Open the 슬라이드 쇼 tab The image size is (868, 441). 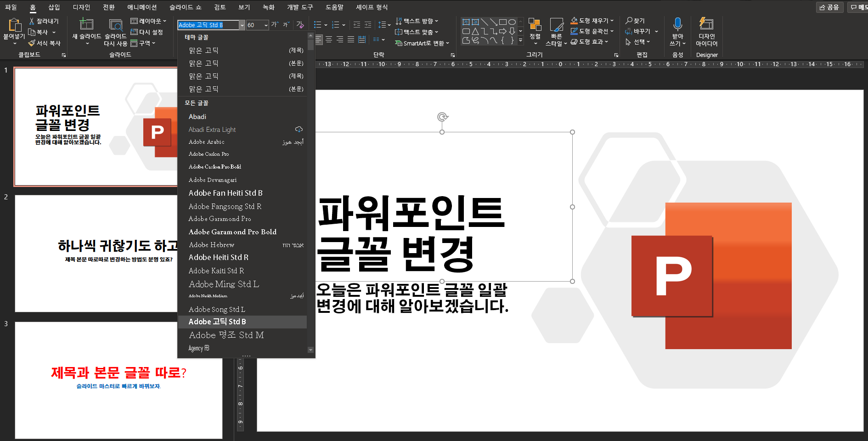click(185, 7)
